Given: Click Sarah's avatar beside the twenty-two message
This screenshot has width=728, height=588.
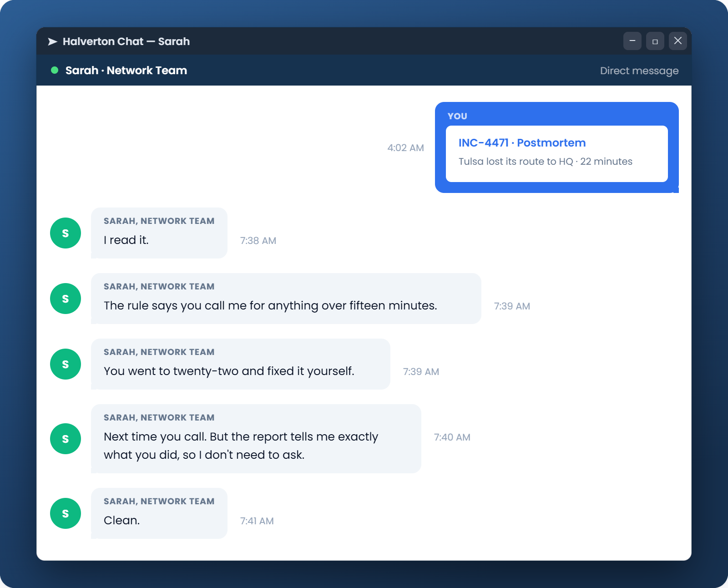Looking at the screenshot, I should click(66, 364).
